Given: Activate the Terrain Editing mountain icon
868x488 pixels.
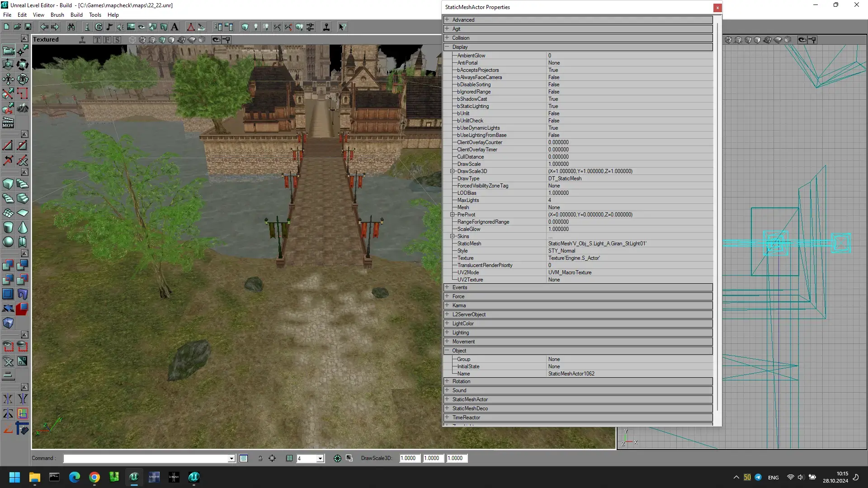Looking at the screenshot, I should 22,108.
